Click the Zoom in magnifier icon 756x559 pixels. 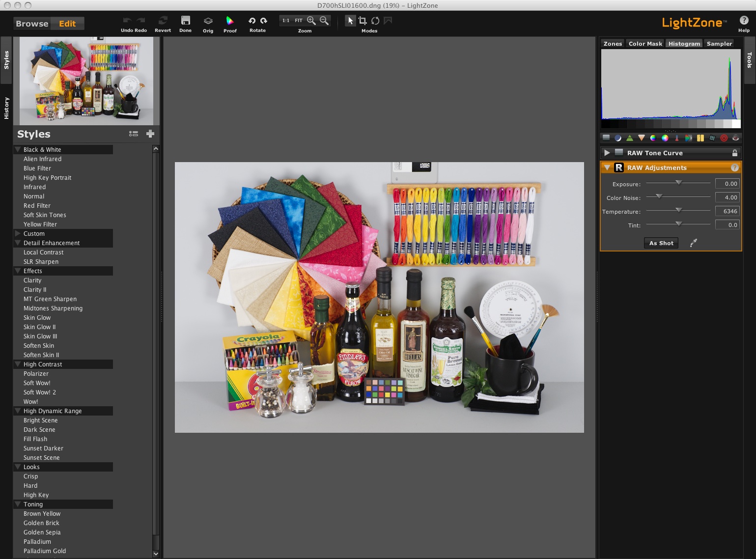311,21
